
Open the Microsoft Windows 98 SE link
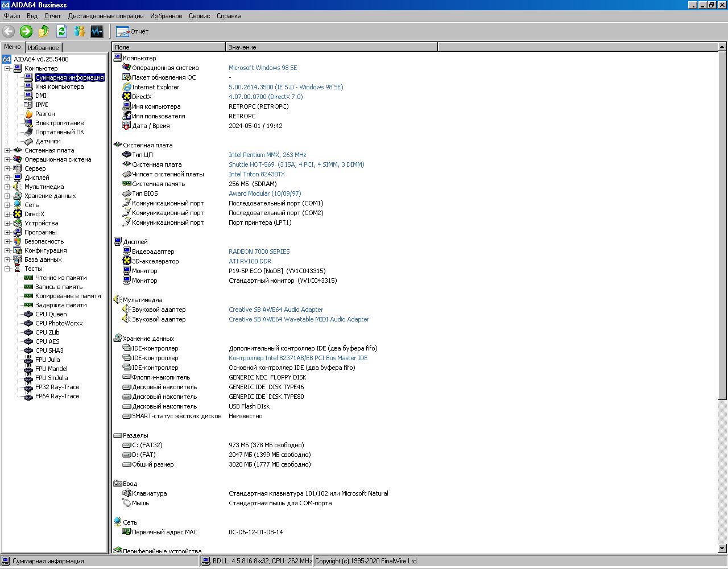click(x=263, y=68)
